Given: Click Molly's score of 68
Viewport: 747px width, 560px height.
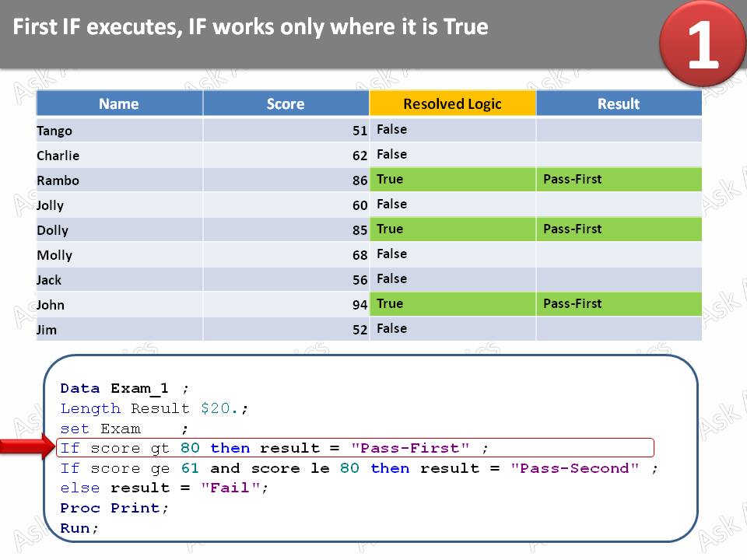Looking at the screenshot, I should [x=359, y=254].
